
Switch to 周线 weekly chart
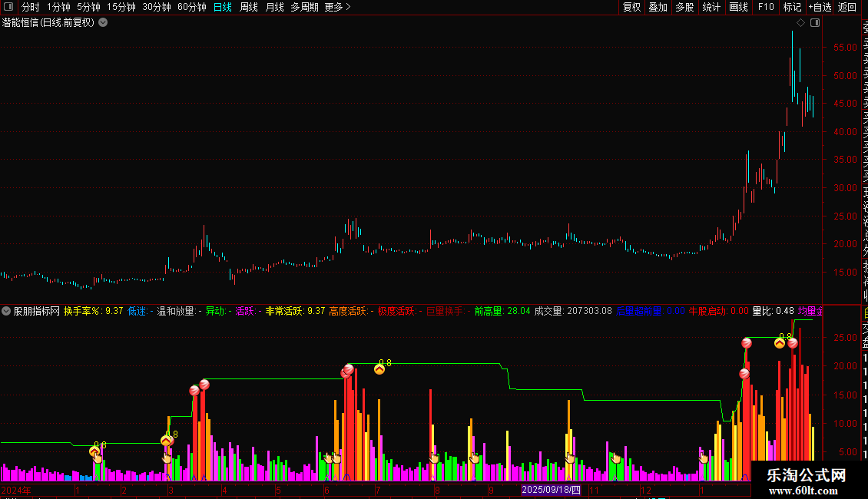point(249,7)
